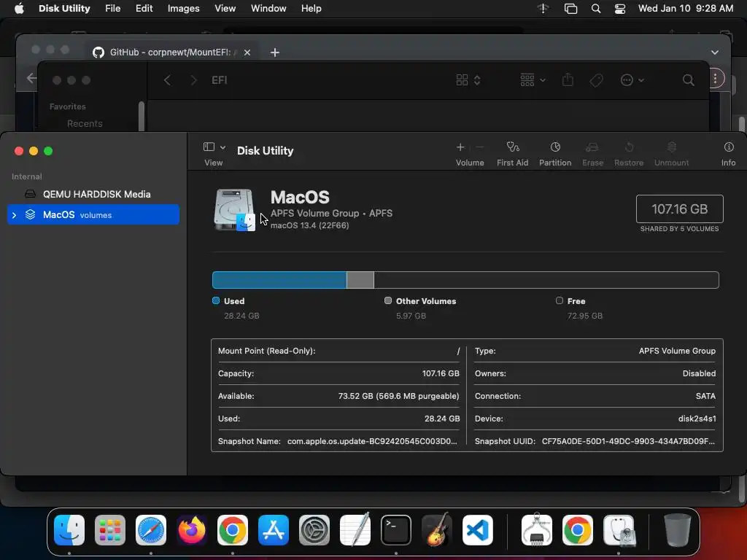Image resolution: width=747 pixels, height=560 pixels.
Task: Click the 107.16 GB capacity box
Action: point(679,209)
